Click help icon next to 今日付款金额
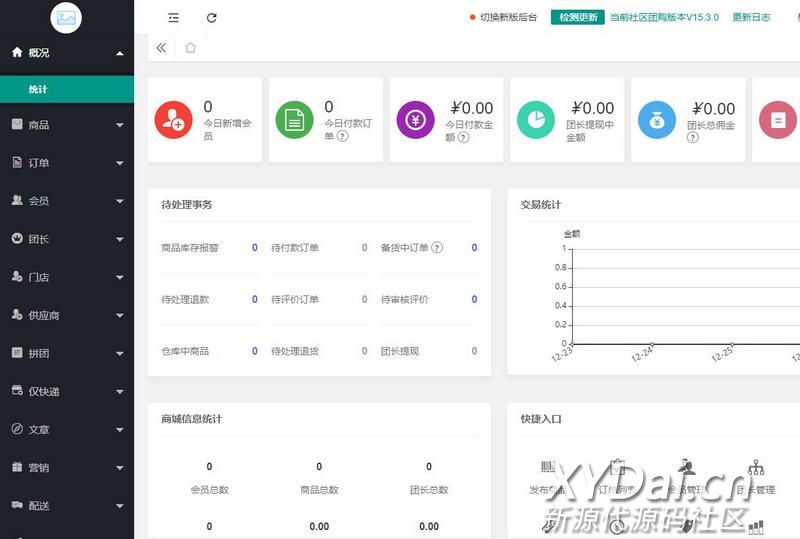The width and height of the screenshot is (800, 539). pos(463,137)
